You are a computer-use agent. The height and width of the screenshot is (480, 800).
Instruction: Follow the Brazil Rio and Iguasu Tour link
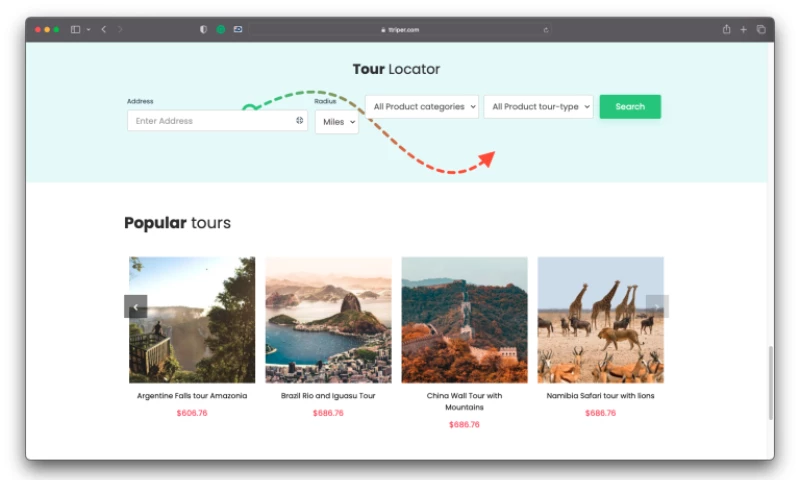(328, 396)
